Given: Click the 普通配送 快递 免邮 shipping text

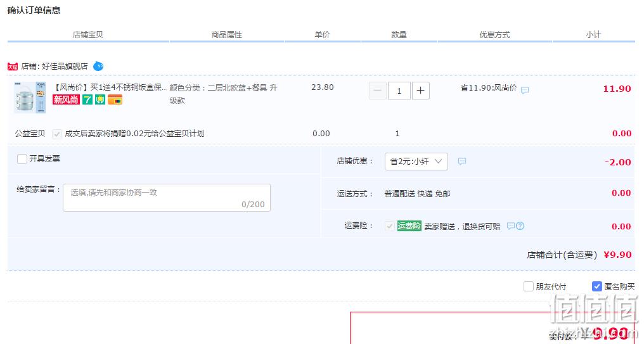Looking at the screenshot, I should coord(417,194).
